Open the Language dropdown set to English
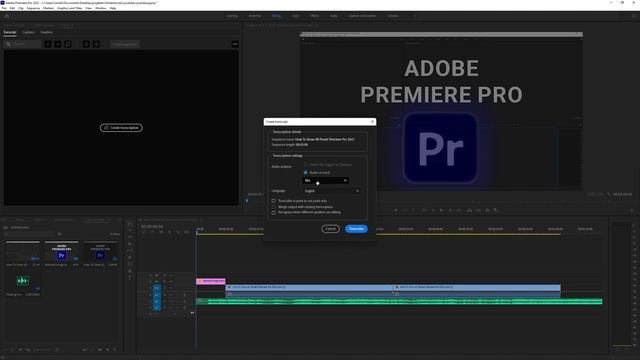 [331, 191]
